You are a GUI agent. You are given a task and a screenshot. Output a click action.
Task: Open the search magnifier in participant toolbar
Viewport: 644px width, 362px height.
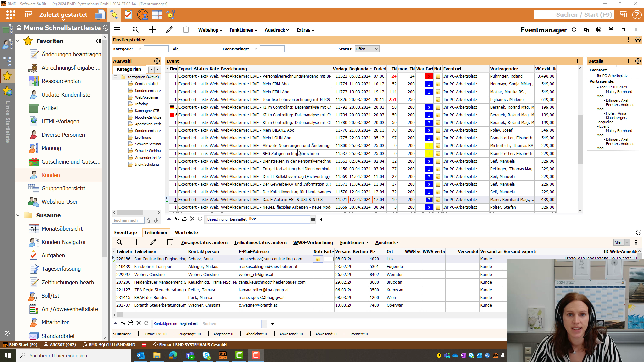[119, 242]
